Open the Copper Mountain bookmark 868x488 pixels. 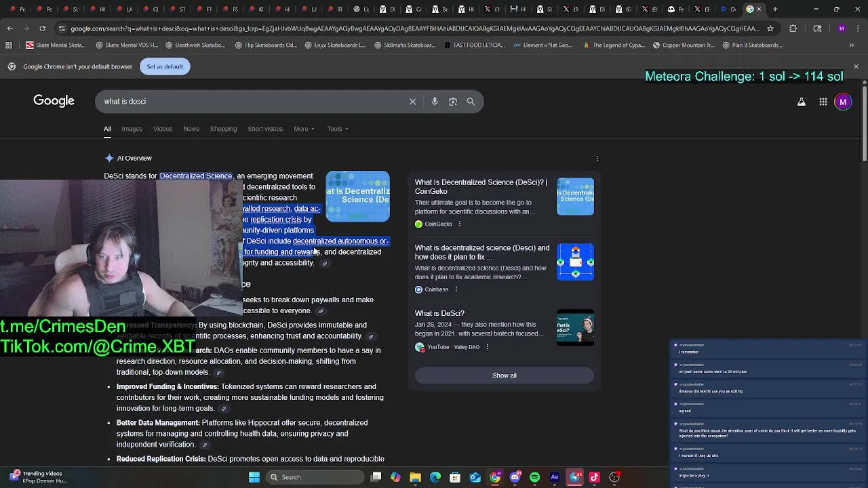683,45
